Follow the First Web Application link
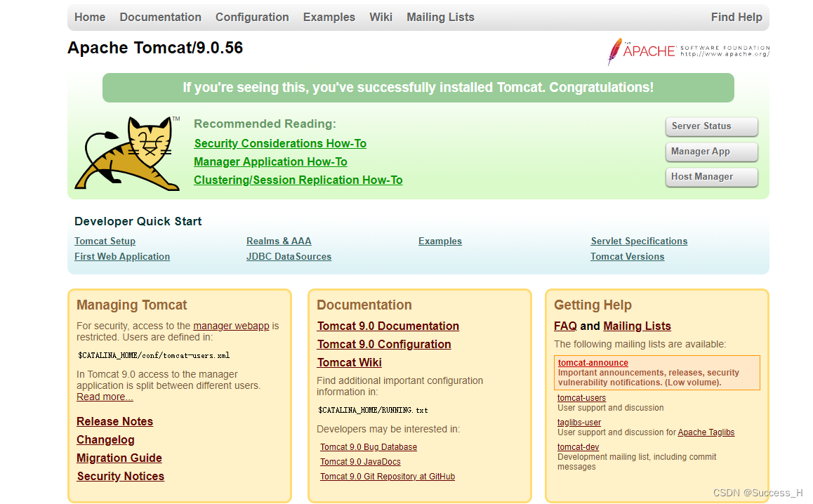This screenshot has width=813, height=504. (122, 257)
